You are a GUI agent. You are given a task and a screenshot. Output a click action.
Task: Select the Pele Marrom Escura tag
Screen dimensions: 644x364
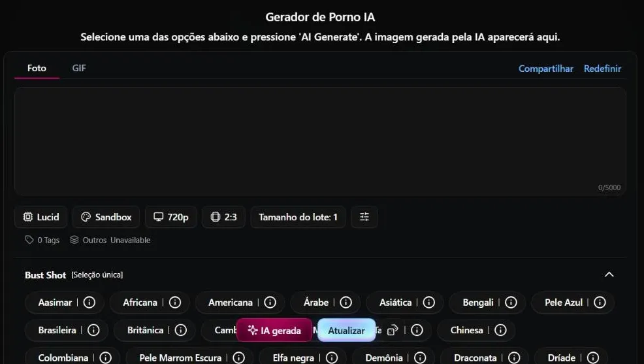(180, 358)
